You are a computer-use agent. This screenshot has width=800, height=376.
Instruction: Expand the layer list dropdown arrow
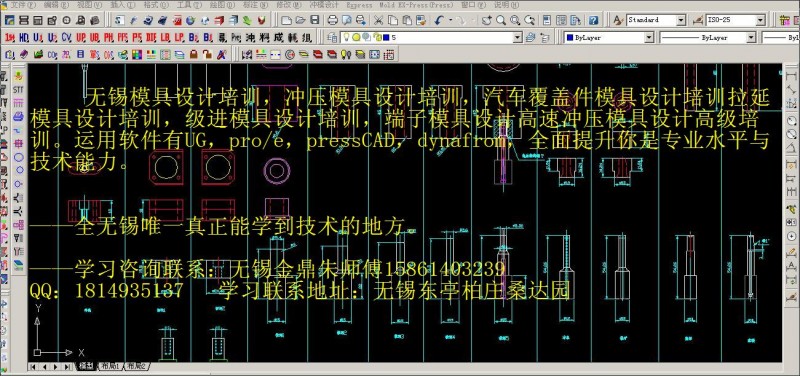tap(517, 38)
